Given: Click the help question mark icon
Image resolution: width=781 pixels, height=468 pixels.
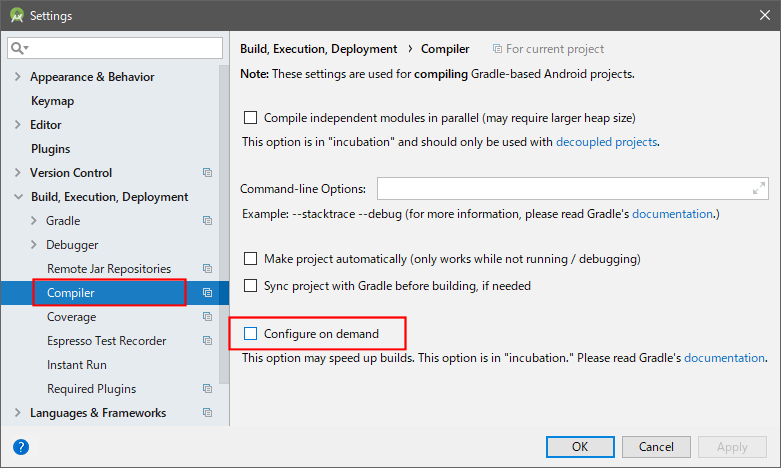Looking at the screenshot, I should pyautogui.click(x=21, y=447).
